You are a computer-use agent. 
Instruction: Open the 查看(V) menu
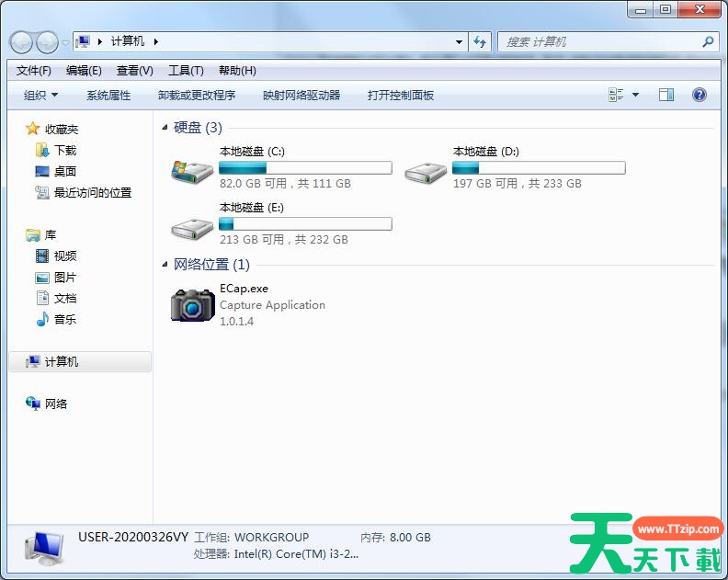point(134,71)
